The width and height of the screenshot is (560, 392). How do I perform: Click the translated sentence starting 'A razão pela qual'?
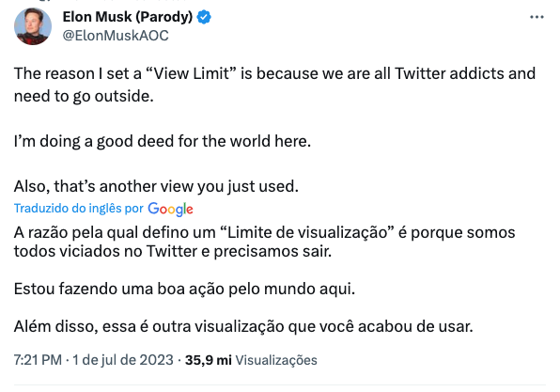[265, 242]
